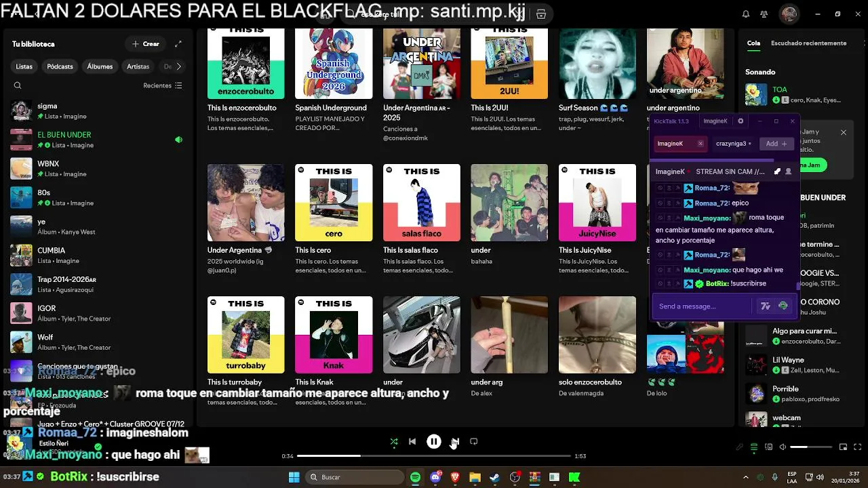Dismiss the Jam promo card
The image size is (868, 488).
point(844,132)
